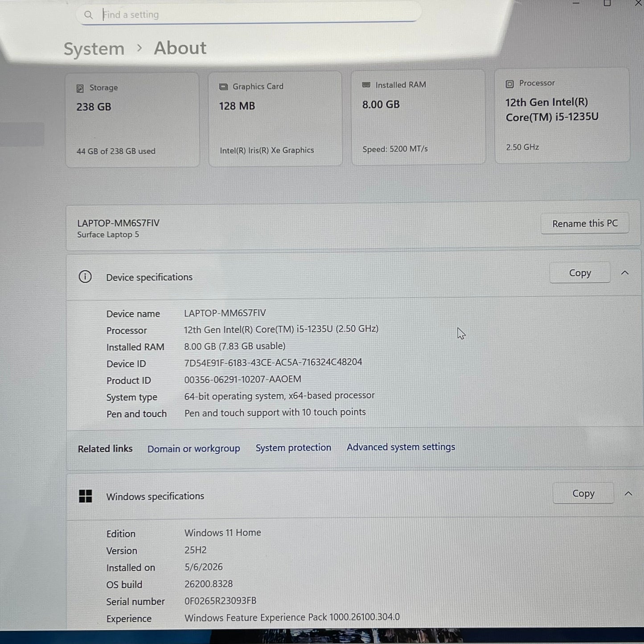644x644 pixels.
Task: Click the Device specifications info icon
Action: pos(85,277)
